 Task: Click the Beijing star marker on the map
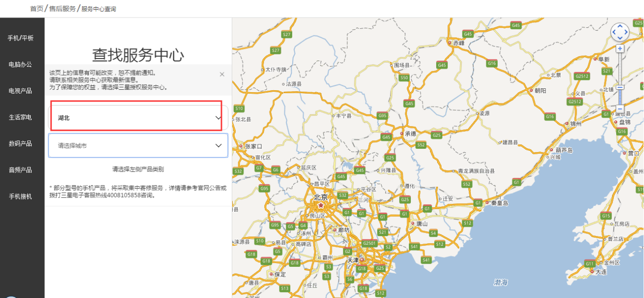click(x=321, y=205)
